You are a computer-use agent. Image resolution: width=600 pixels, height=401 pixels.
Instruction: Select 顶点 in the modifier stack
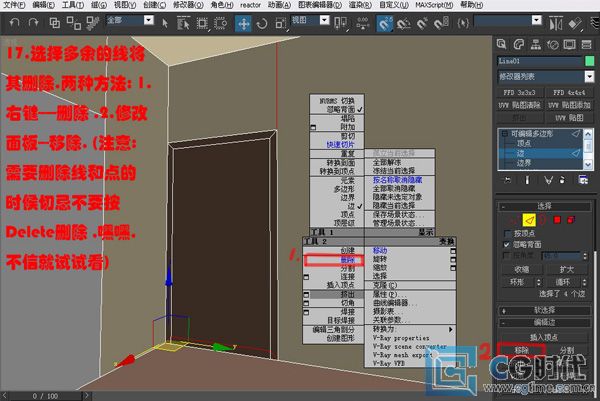pyautogui.click(x=524, y=143)
